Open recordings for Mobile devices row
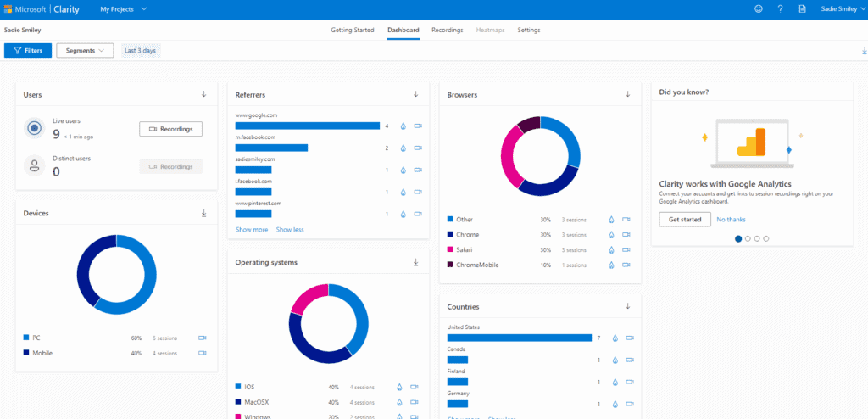 pos(202,353)
